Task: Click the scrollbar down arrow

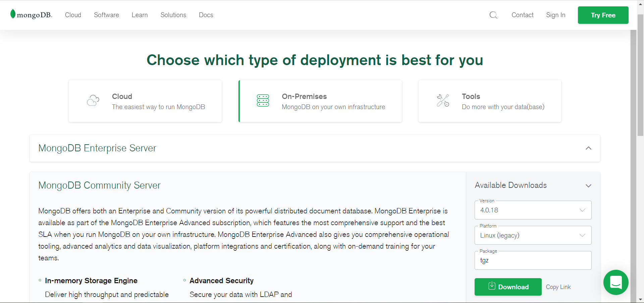Action: click(x=640, y=299)
